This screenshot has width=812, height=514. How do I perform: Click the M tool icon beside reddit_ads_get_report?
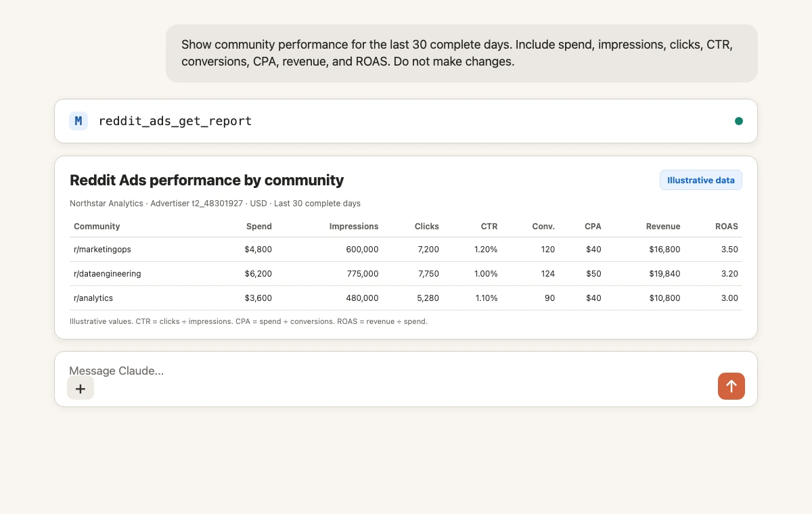[x=78, y=121]
